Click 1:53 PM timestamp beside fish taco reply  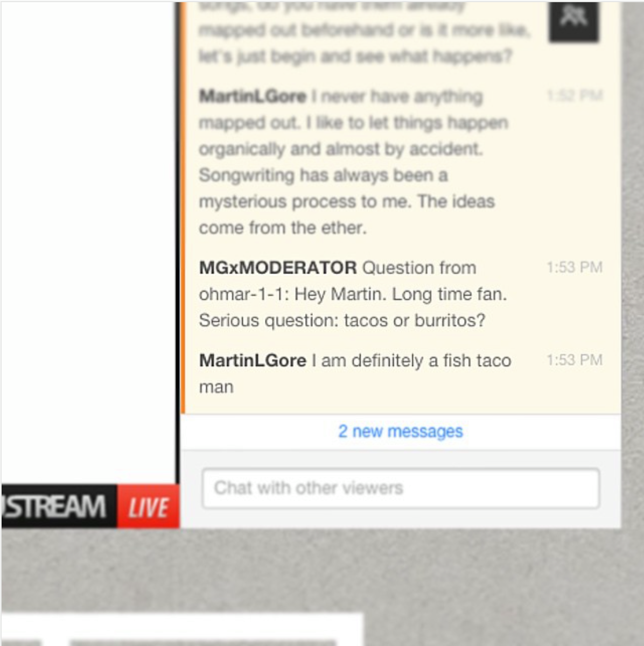(x=575, y=360)
